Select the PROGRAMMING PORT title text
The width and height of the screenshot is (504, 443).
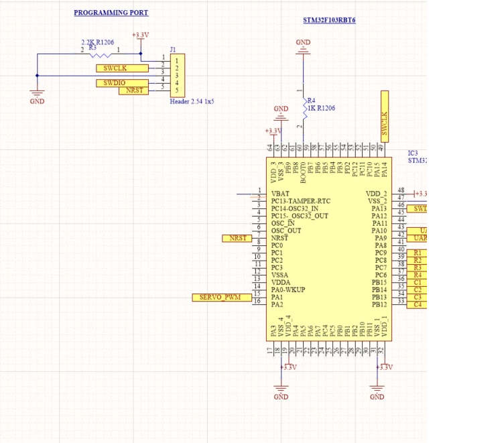point(111,13)
